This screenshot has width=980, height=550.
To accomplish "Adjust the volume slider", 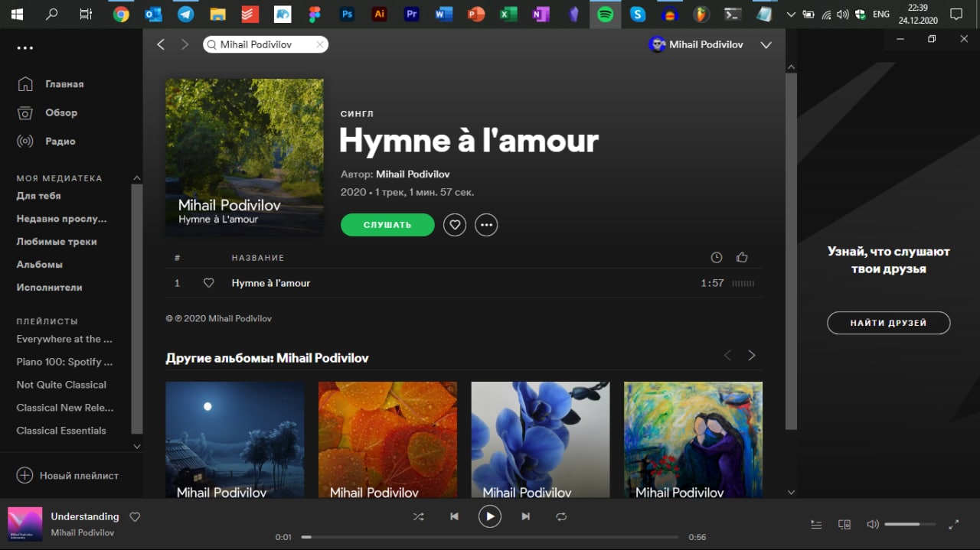I will pos(910,525).
